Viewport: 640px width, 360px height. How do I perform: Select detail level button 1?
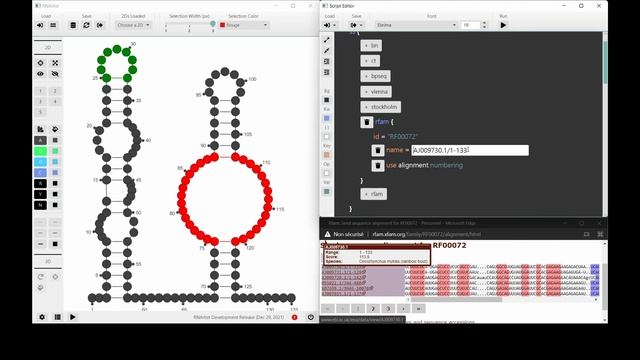pos(40,91)
